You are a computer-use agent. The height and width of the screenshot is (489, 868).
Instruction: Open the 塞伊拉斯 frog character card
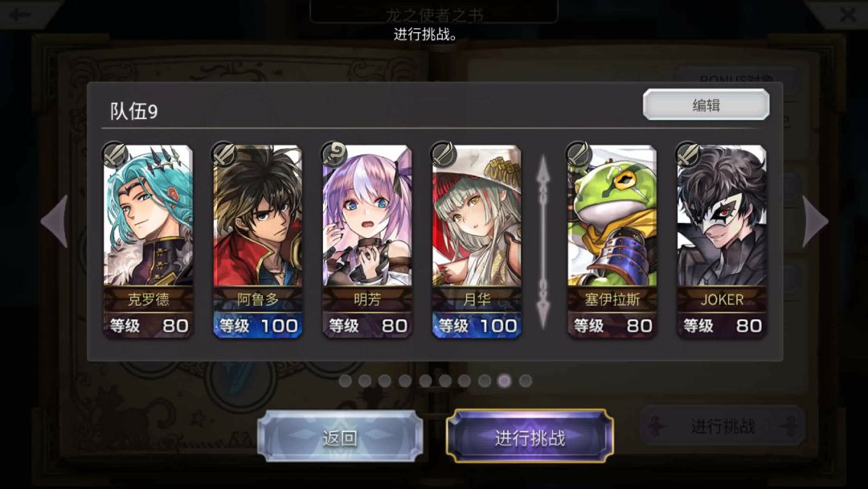tap(612, 241)
